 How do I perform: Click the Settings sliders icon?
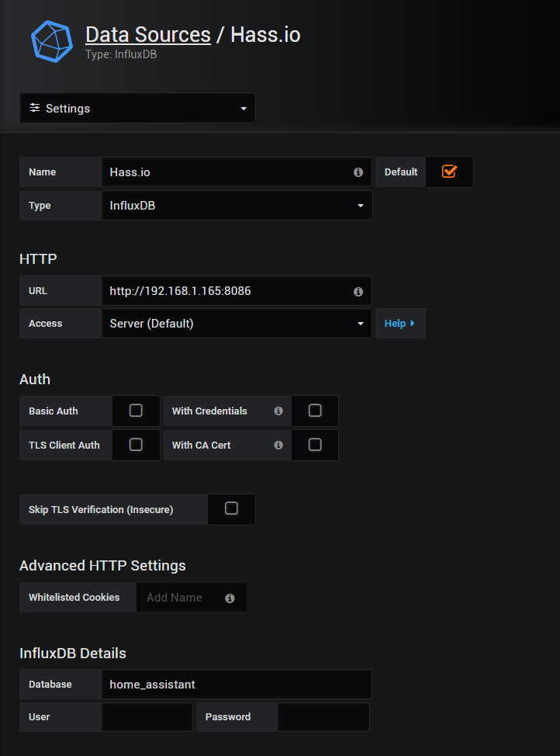tap(35, 108)
